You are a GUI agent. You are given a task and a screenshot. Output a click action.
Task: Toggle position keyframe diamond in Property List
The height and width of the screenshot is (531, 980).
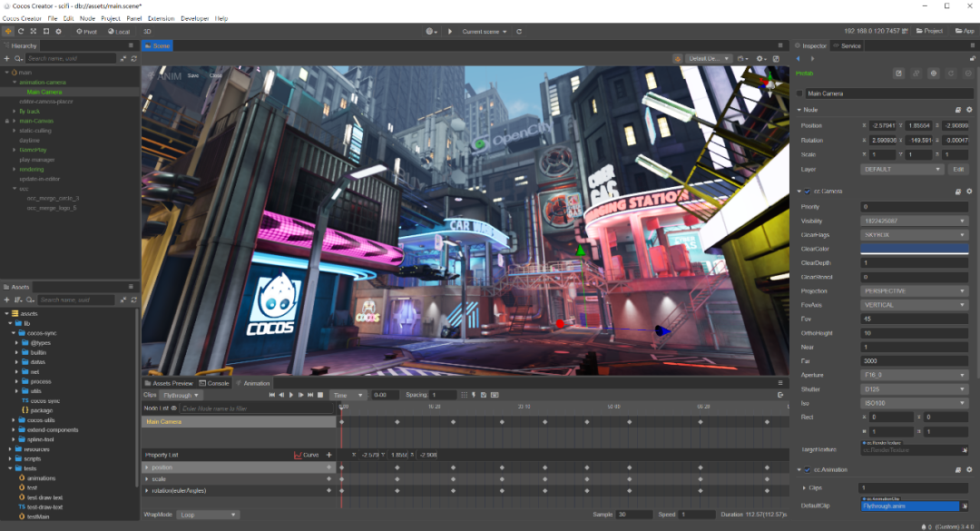click(x=328, y=467)
